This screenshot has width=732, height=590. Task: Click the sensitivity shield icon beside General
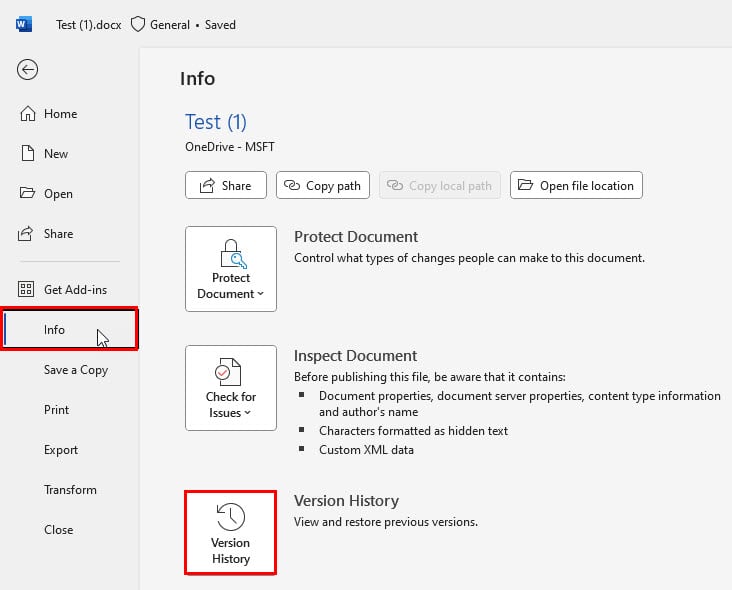(138, 24)
